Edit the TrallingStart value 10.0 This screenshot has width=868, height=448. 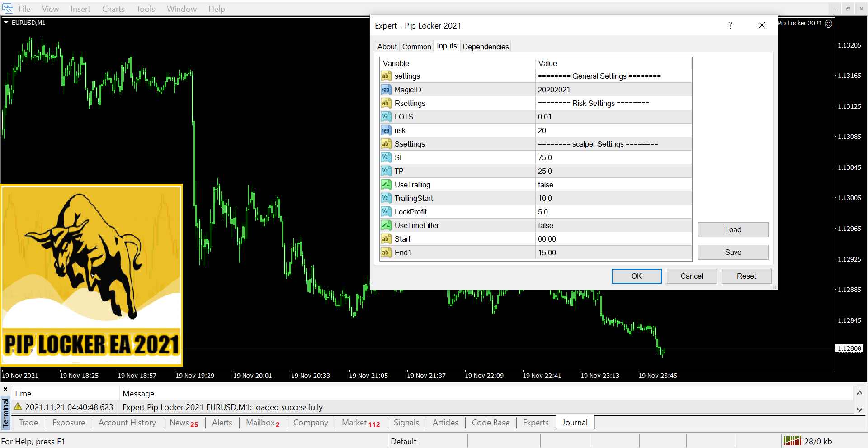pos(613,198)
